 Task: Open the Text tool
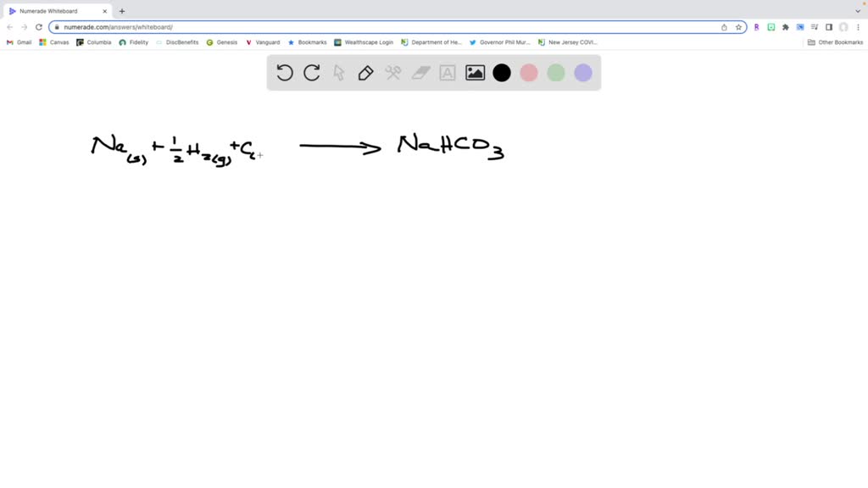(448, 73)
